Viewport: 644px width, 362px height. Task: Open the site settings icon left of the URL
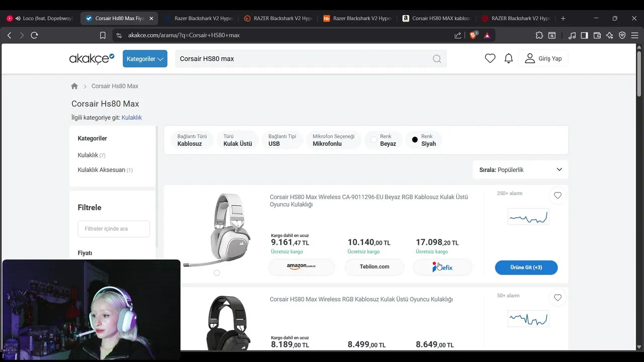pos(119,35)
